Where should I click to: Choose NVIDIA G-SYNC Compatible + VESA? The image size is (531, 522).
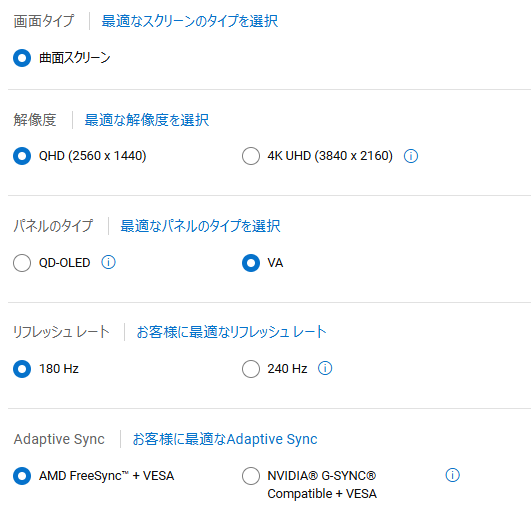click(251, 476)
